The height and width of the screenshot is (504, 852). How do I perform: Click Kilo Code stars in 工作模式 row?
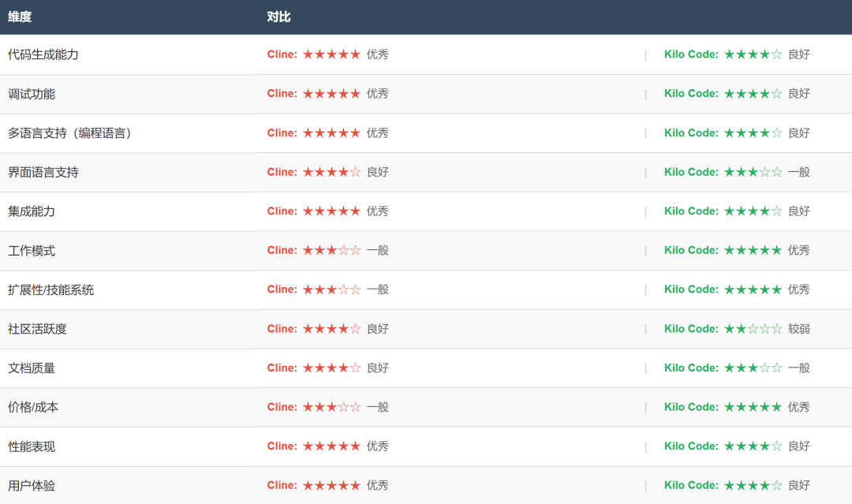click(x=753, y=250)
